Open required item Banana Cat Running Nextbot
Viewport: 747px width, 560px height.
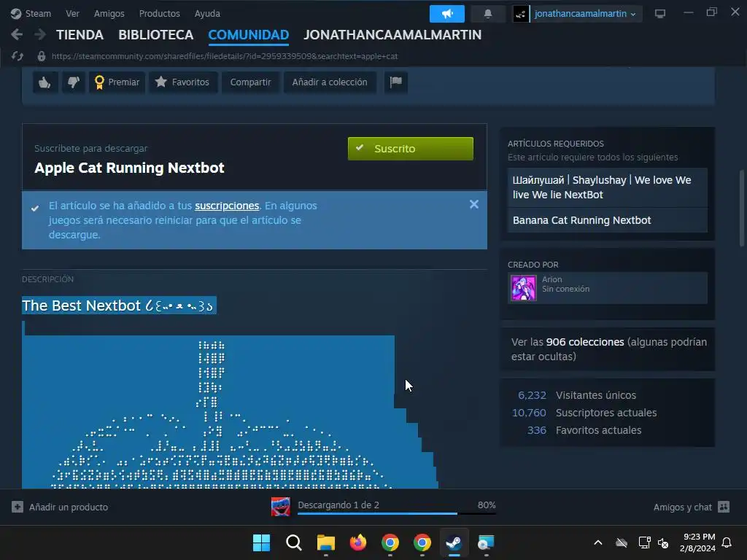(x=608, y=220)
